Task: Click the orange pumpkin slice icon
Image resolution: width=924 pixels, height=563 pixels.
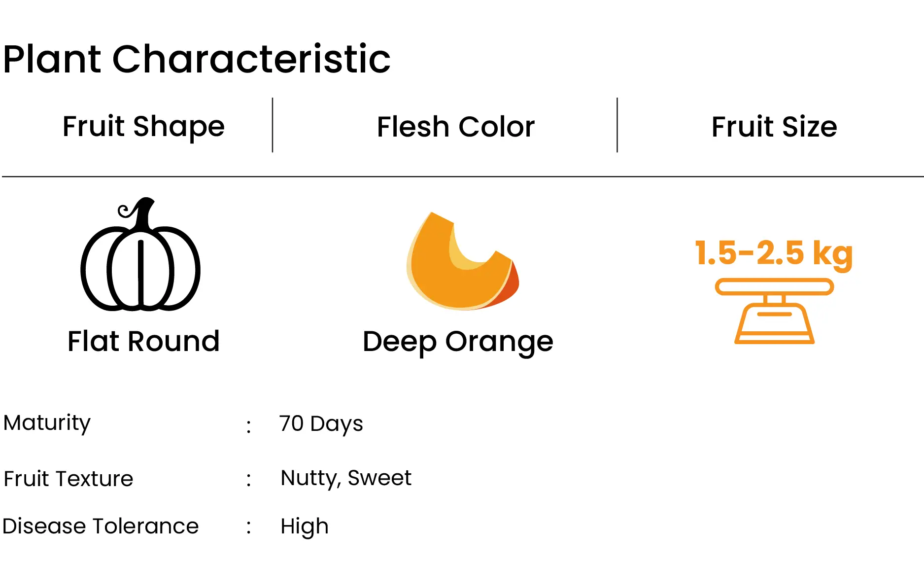Action: (x=462, y=261)
